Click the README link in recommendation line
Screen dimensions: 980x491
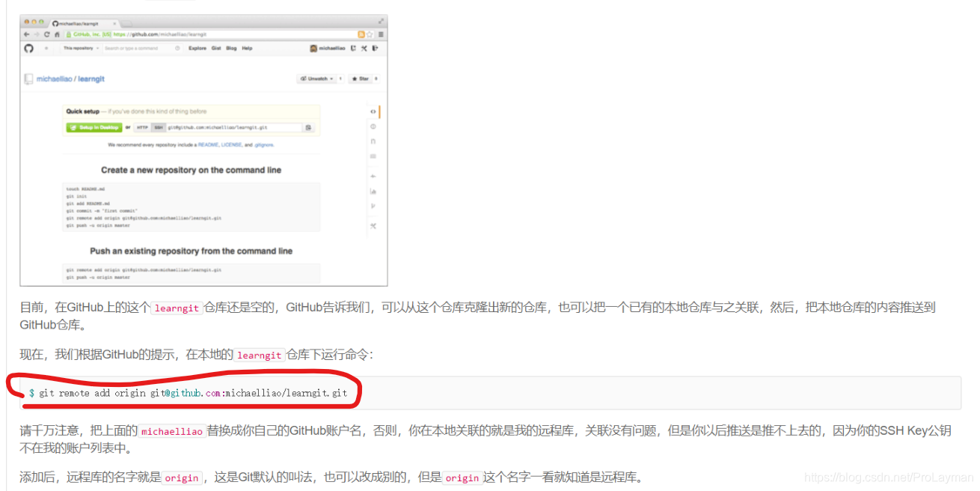208,144
